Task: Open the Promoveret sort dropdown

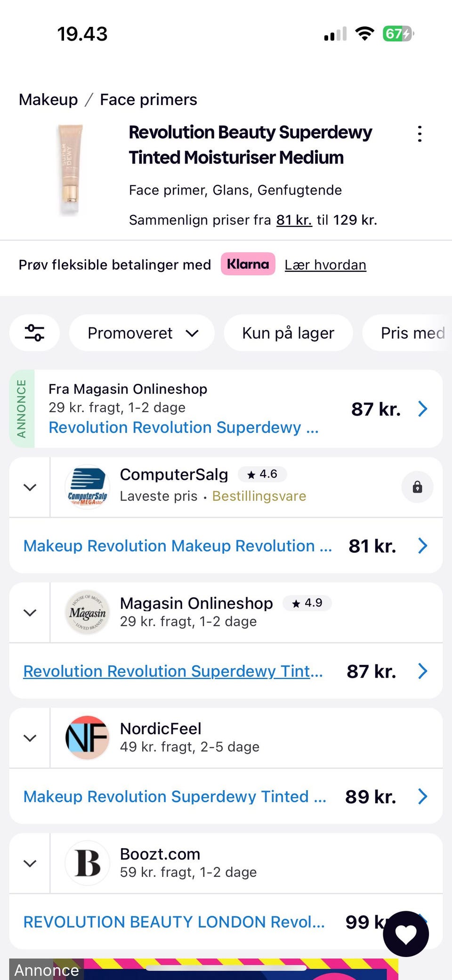Action: [x=142, y=333]
